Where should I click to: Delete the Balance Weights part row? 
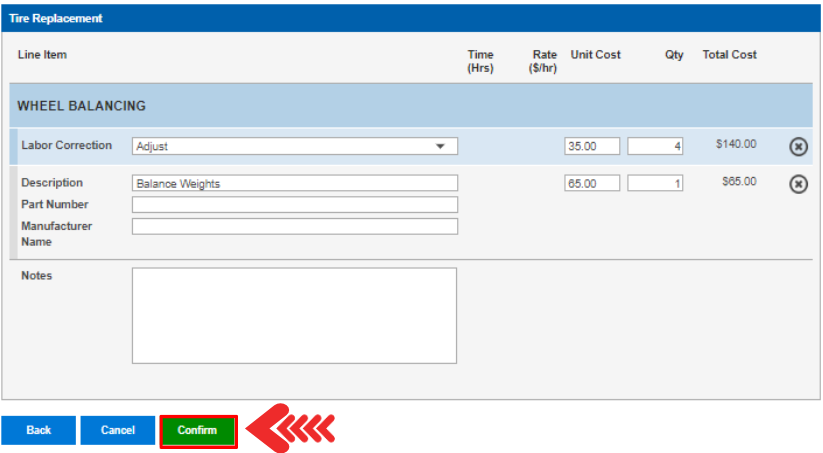pos(798,184)
